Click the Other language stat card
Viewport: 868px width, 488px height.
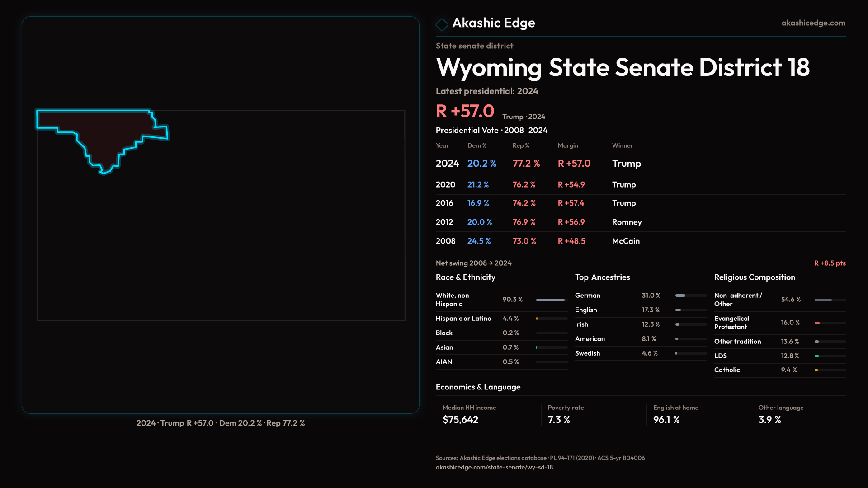click(801, 414)
